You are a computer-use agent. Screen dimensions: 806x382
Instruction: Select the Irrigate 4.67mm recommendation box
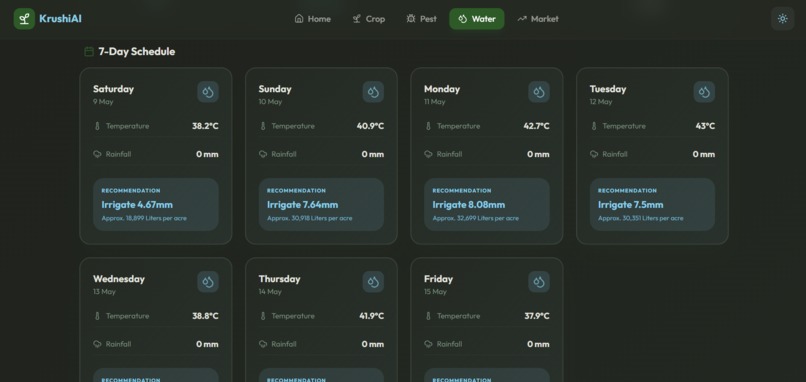click(x=156, y=205)
